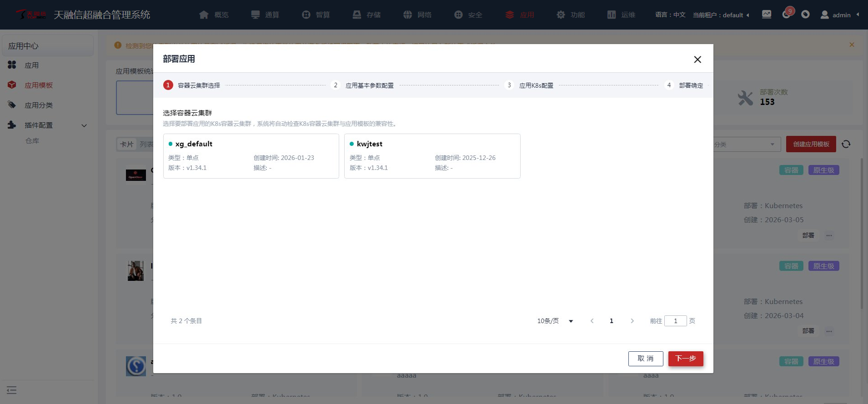Click the refresh icon beside 创建应用模板
Viewport: 868px width, 404px height.
pyautogui.click(x=846, y=144)
